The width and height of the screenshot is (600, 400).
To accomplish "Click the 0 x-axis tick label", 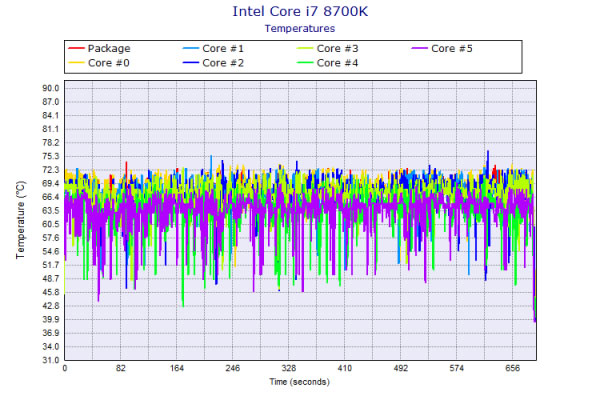I will (65, 368).
